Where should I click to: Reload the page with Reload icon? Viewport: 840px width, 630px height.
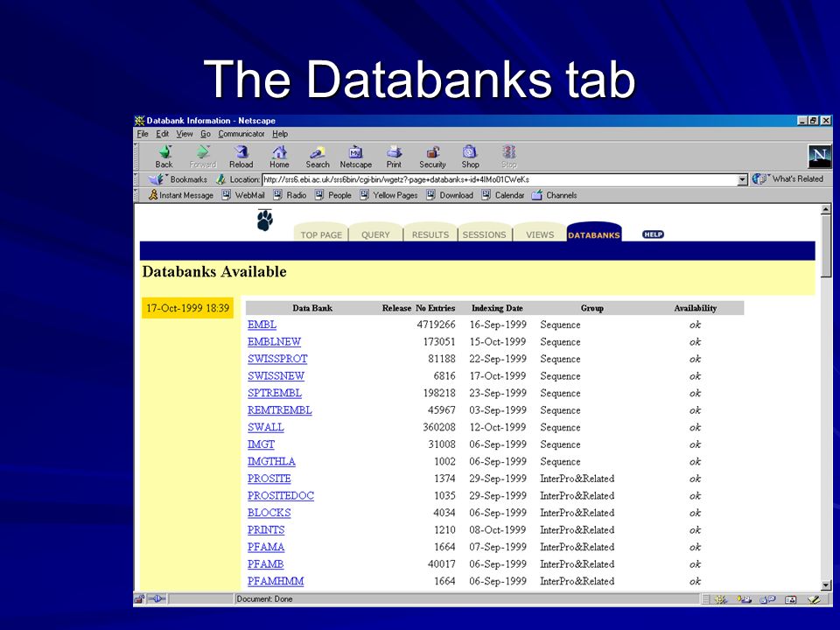pyautogui.click(x=241, y=157)
